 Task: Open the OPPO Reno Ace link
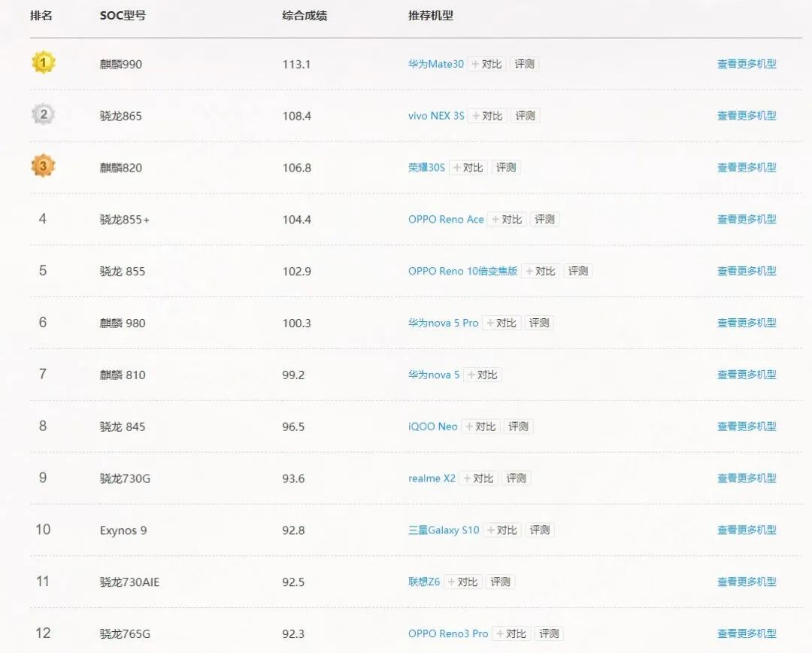click(446, 219)
